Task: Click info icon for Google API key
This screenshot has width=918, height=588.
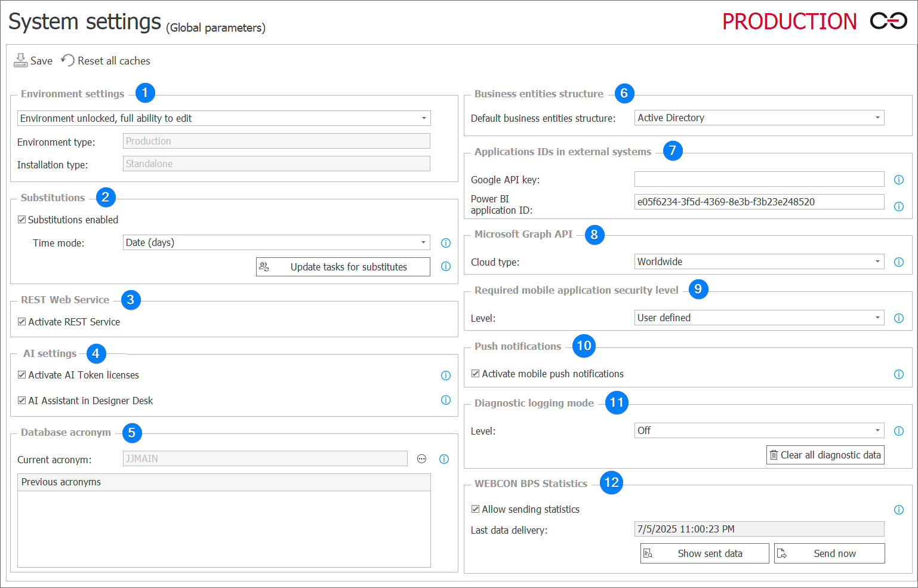Action: click(x=898, y=180)
